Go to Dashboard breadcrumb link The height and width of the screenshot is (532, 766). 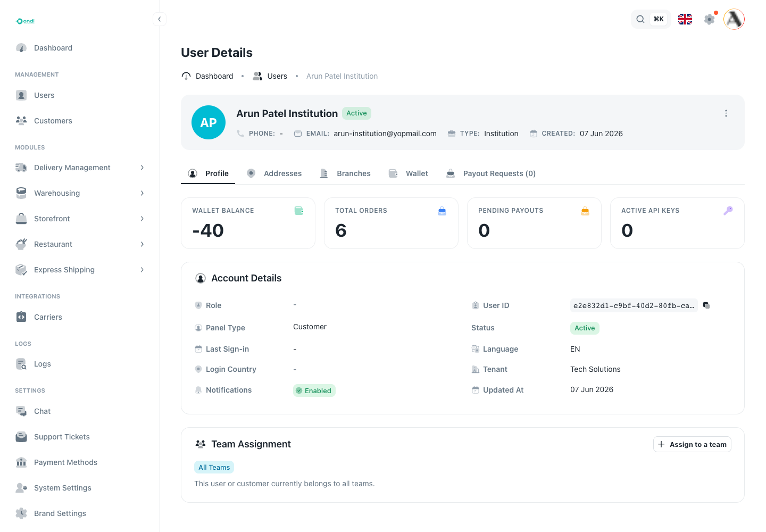(x=207, y=76)
